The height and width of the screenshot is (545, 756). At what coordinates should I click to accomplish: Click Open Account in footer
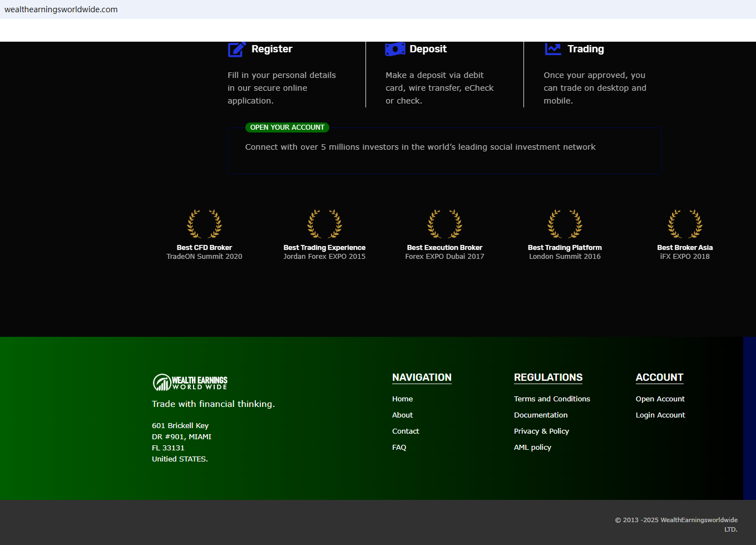660,399
